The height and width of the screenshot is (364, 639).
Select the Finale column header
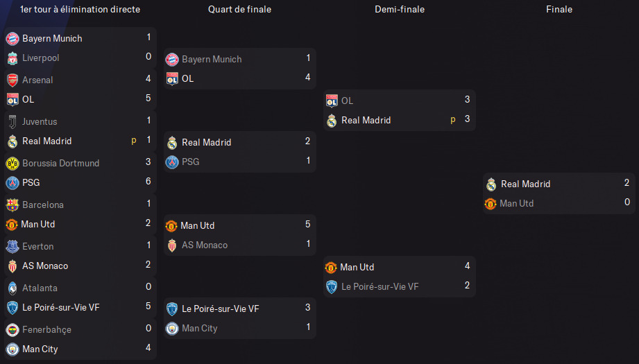click(559, 10)
